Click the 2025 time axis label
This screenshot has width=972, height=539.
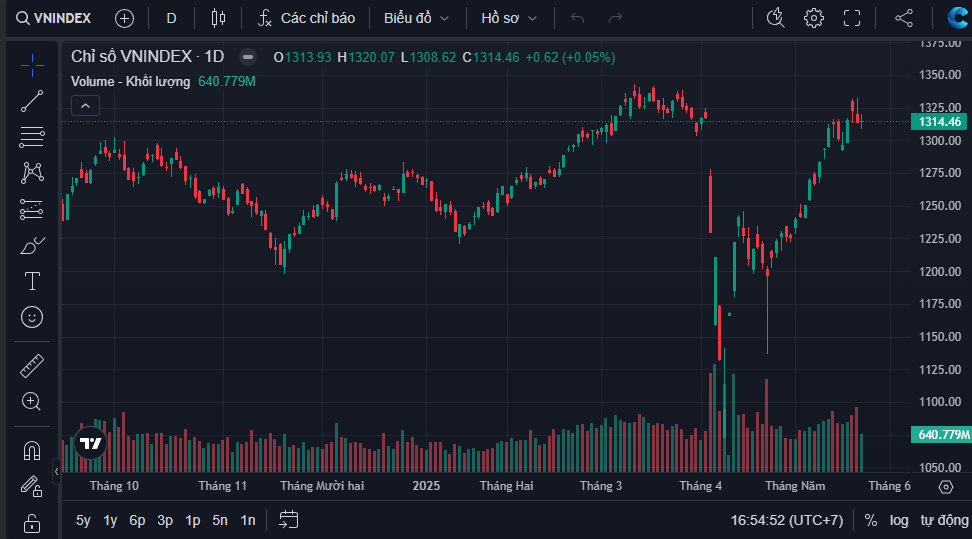point(426,486)
